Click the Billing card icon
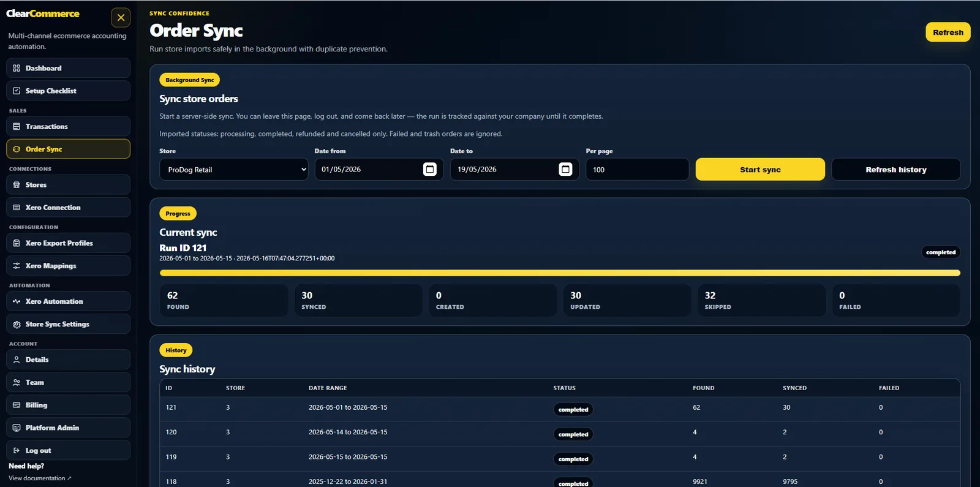The height and width of the screenshot is (487, 980). 17,405
